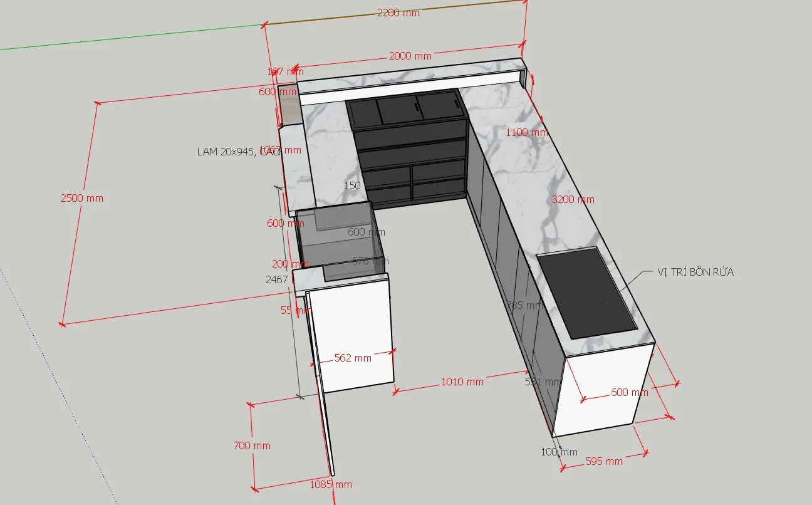Viewport: 812px width, 505px height.
Task: Click the VỊ TRÍ BỒN RỬA annotation
Action: [x=695, y=272]
